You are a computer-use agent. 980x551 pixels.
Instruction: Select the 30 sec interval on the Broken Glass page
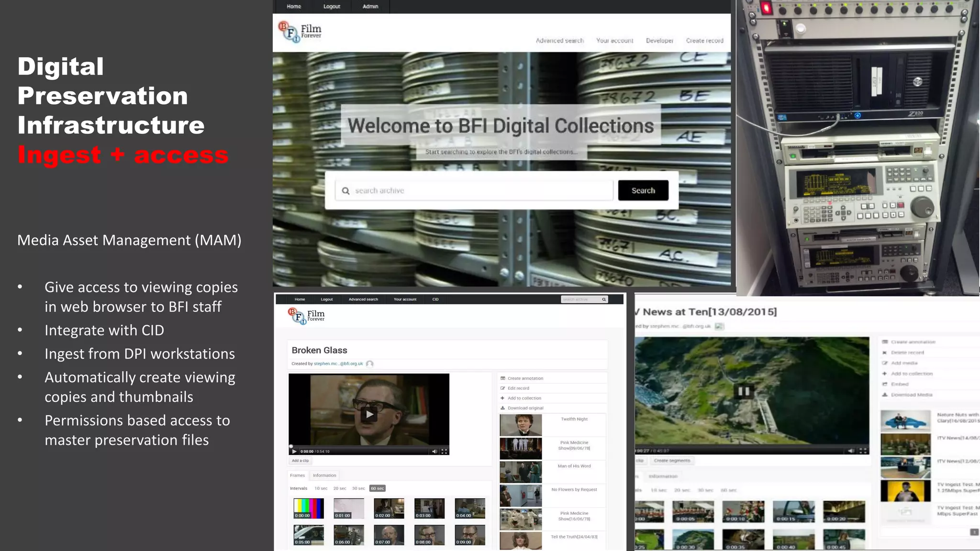coord(358,488)
